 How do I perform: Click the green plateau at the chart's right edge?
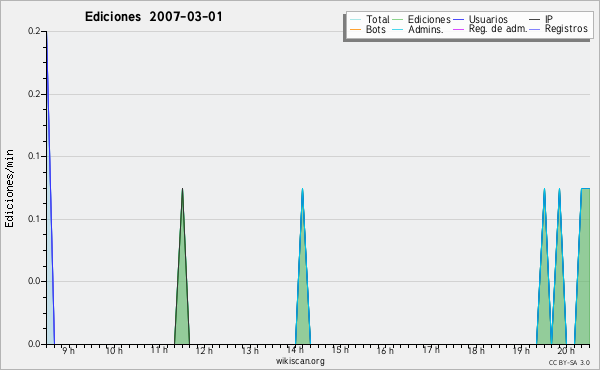pyautogui.click(x=583, y=268)
